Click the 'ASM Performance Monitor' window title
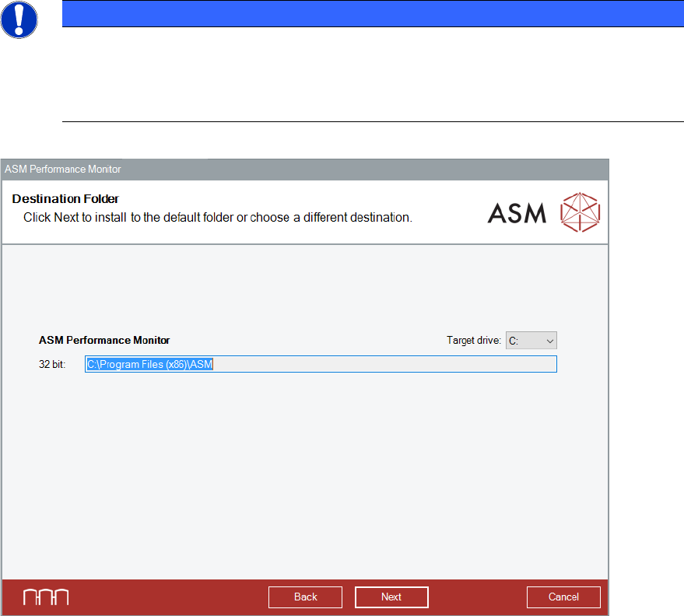Image resolution: width=684 pixels, height=616 pixels. click(63, 169)
